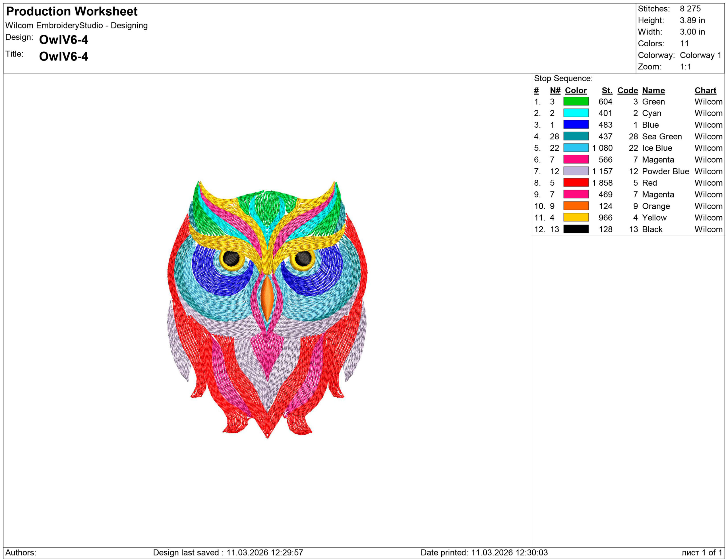The height and width of the screenshot is (560, 728).
Task: Click the OwlV6-4 design name
Action: click(63, 40)
